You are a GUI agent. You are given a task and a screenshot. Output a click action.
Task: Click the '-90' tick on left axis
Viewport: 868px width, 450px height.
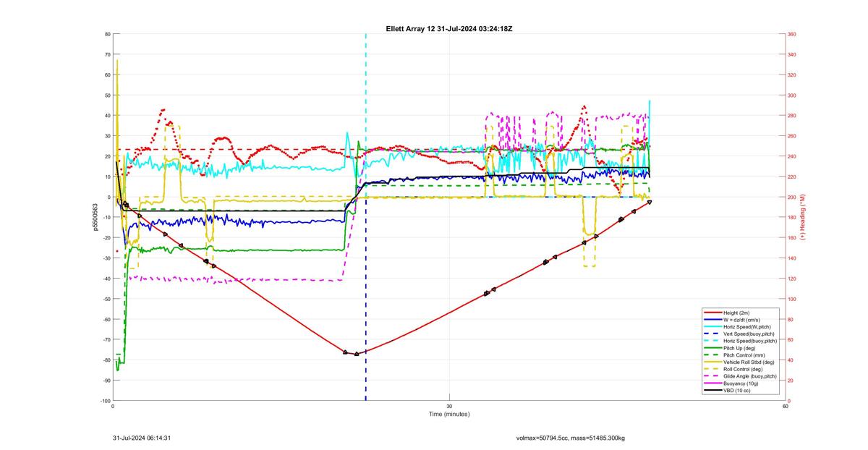coord(106,381)
